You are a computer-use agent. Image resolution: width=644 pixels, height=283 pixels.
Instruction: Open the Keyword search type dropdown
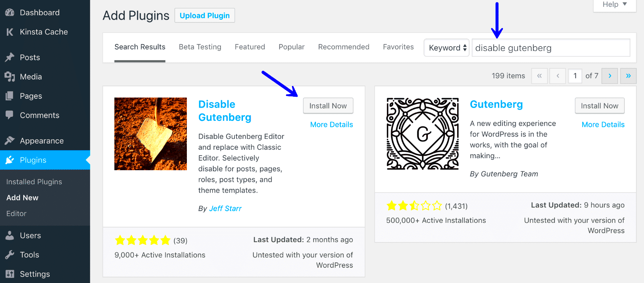[447, 48]
